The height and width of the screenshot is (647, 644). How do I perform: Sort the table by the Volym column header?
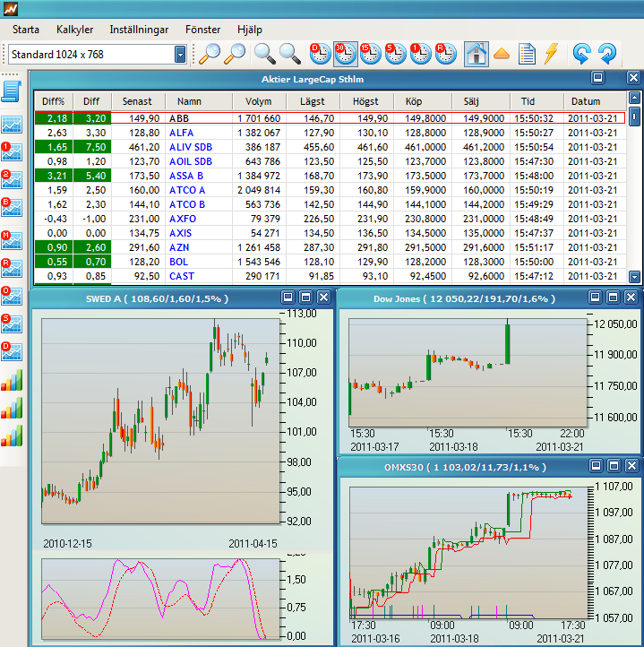tap(258, 101)
